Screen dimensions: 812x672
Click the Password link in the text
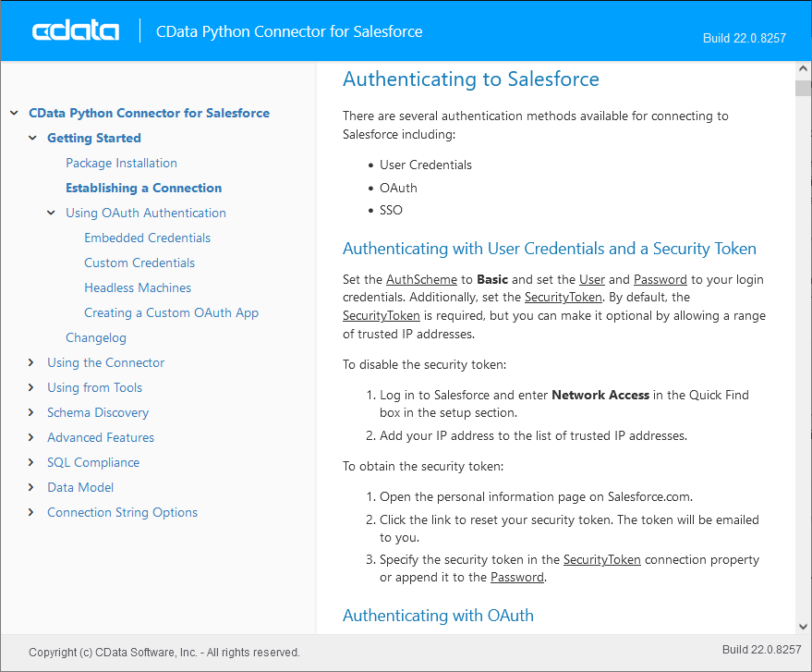[516, 577]
